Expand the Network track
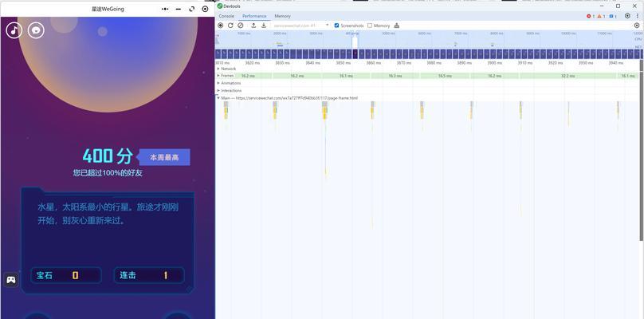 pos(218,69)
